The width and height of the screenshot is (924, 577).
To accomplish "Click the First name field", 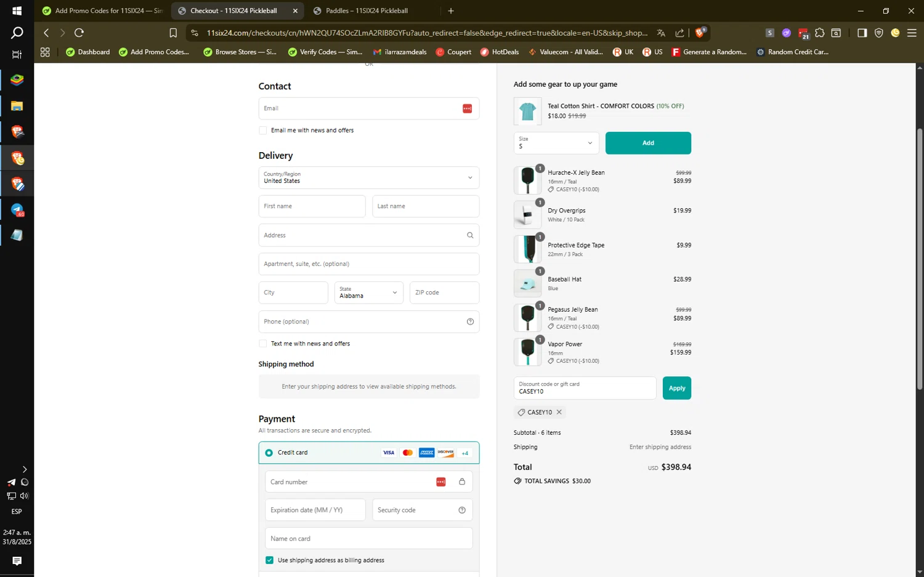I will tap(312, 206).
